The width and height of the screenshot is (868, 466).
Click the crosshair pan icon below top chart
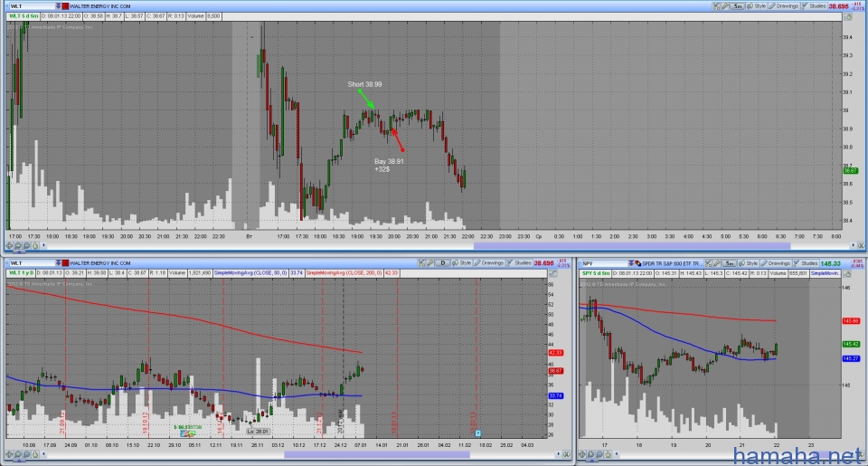pos(9,245)
